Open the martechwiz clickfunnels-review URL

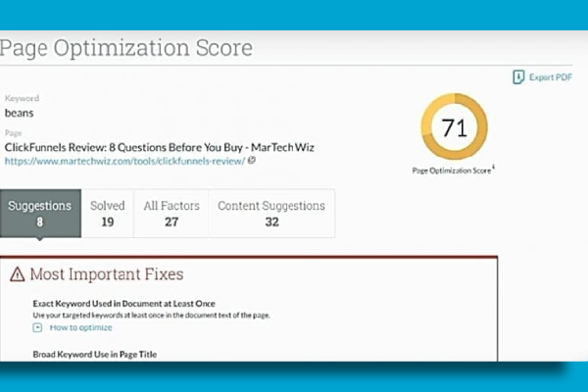[124, 162]
